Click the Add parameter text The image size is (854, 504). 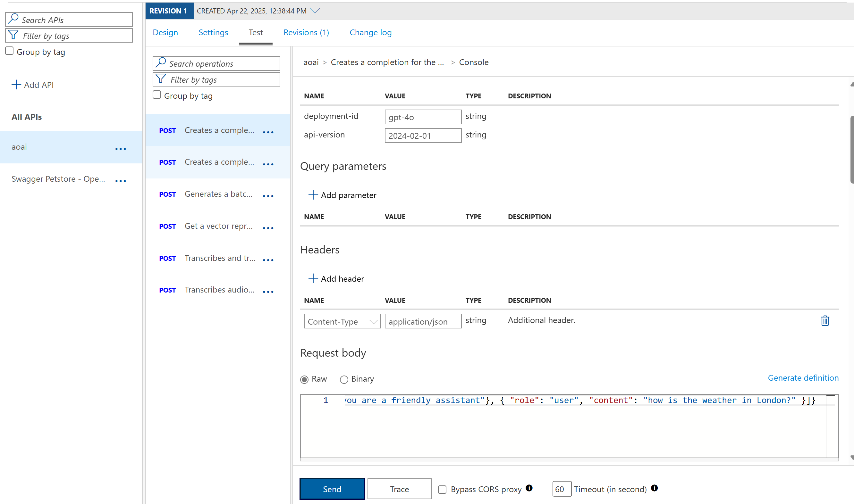349,195
